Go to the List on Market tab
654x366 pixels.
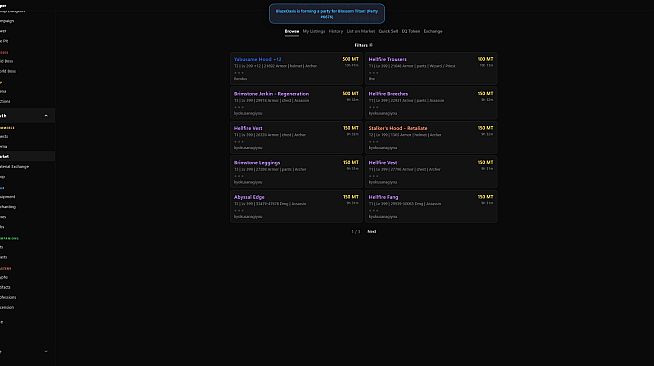click(361, 31)
